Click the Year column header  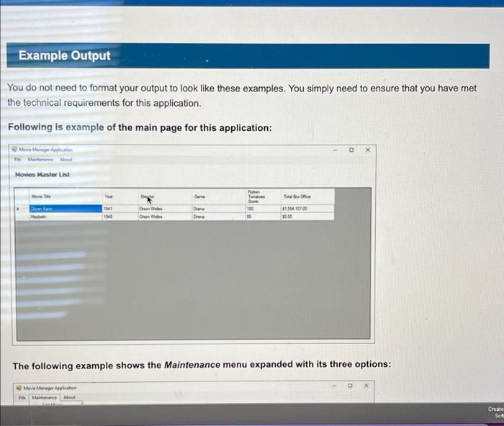coord(120,196)
